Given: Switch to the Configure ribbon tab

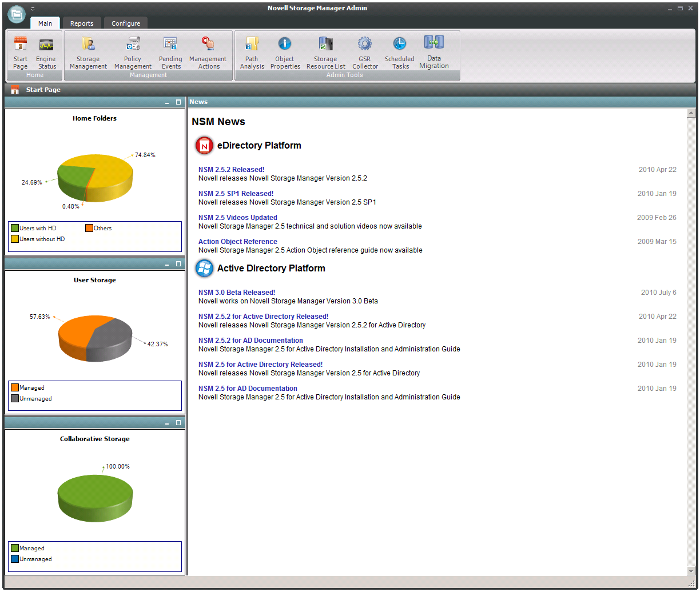Looking at the screenshot, I should pyautogui.click(x=126, y=23).
